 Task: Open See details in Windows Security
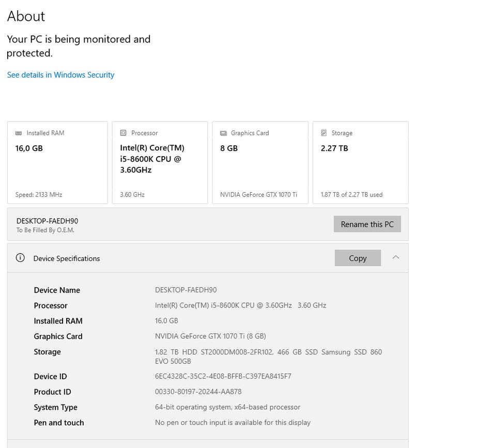click(60, 75)
